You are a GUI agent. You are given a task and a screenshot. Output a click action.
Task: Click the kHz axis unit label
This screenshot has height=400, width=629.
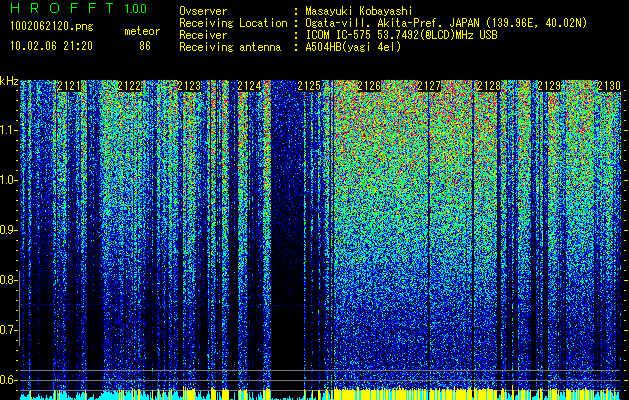pyautogui.click(x=9, y=81)
